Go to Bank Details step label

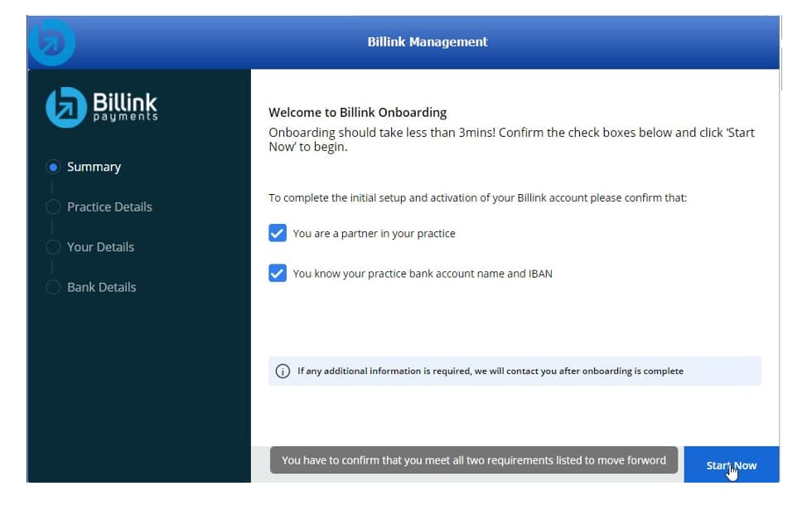pos(101,287)
